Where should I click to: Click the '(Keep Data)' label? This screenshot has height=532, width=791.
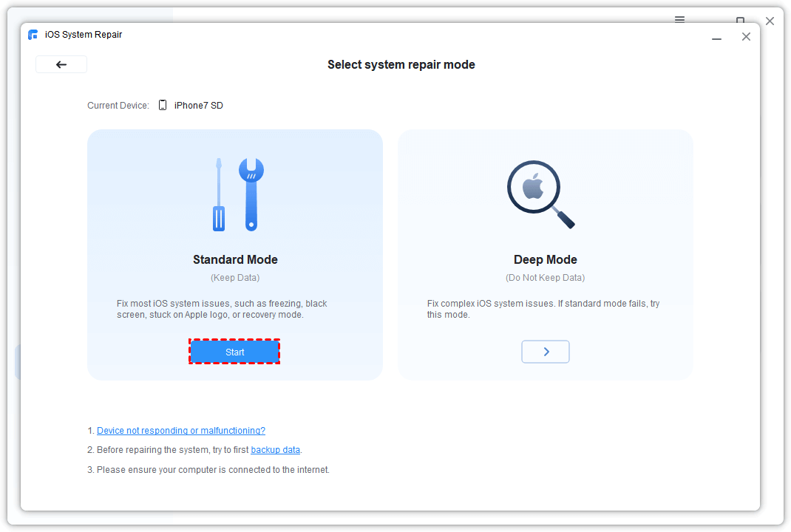pyautogui.click(x=235, y=278)
